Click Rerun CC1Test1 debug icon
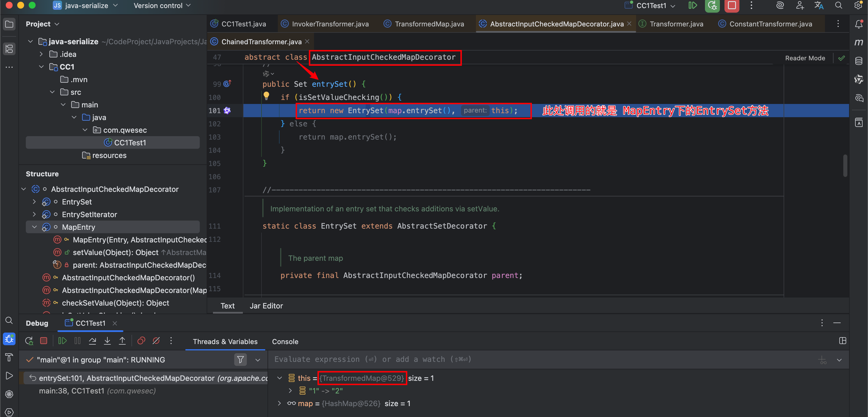The width and height of the screenshot is (868, 417). tap(29, 341)
